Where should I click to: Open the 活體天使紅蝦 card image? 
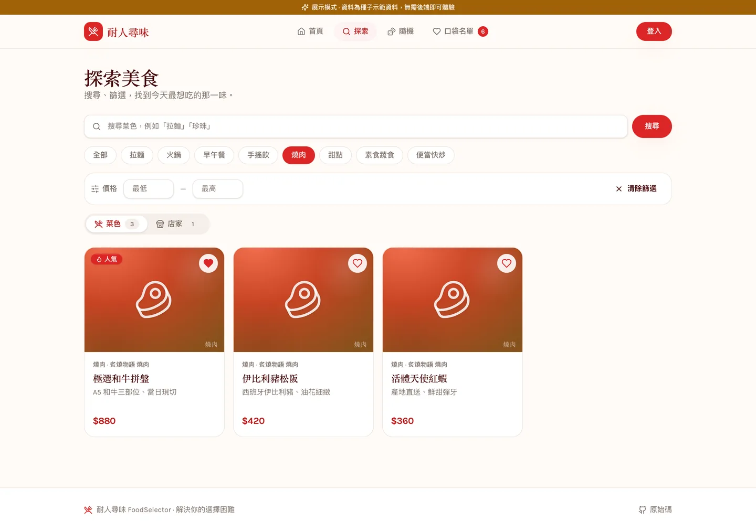(x=453, y=300)
